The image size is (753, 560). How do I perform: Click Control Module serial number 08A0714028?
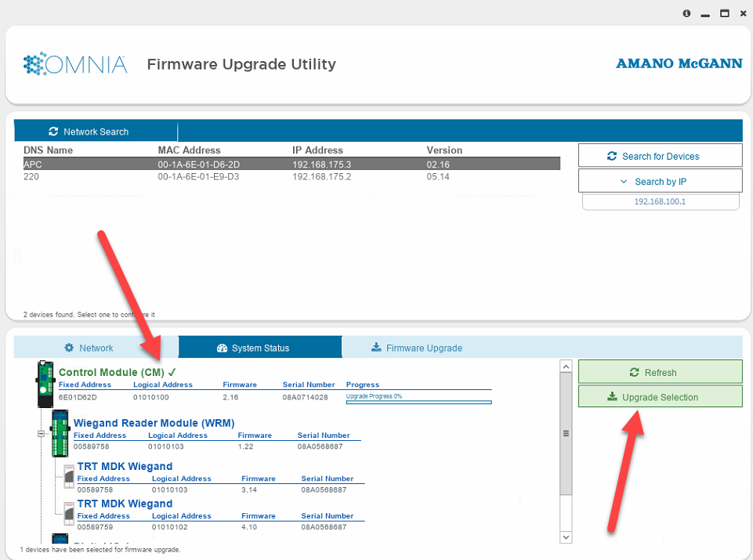pyautogui.click(x=305, y=397)
